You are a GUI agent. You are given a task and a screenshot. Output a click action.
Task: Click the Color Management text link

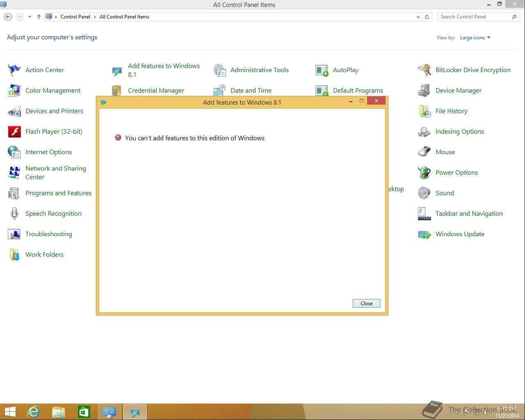coord(53,91)
